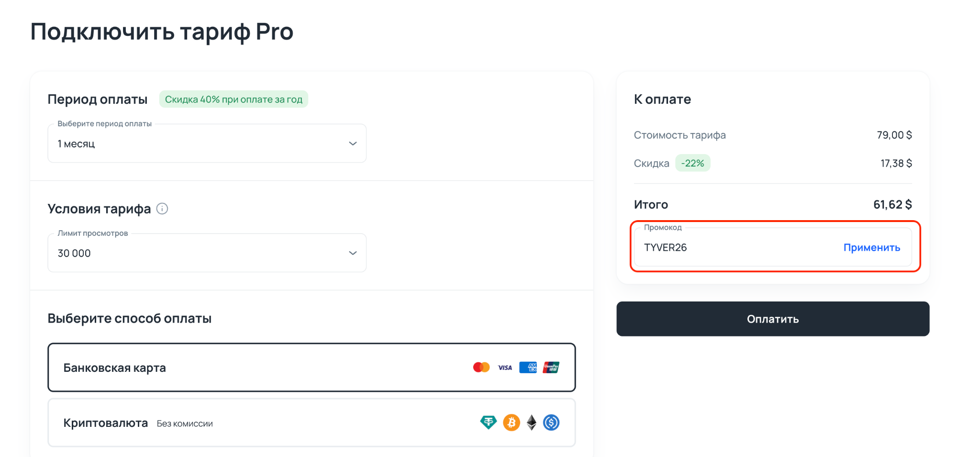The height and width of the screenshot is (457, 980).
Task: Click chevron arrow next to 30 000
Action: click(353, 253)
